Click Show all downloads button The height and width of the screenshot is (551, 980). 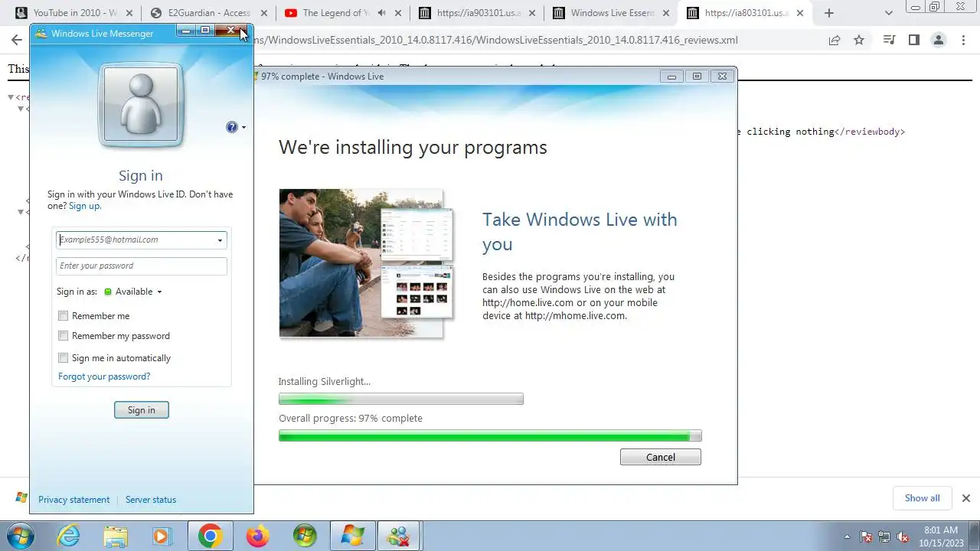click(922, 498)
